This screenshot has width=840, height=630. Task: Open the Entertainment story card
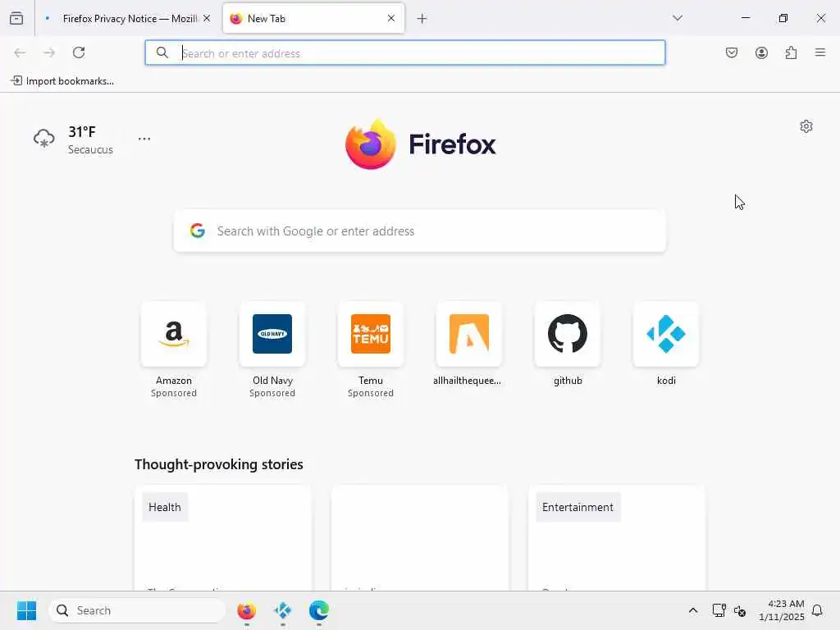pos(617,538)
